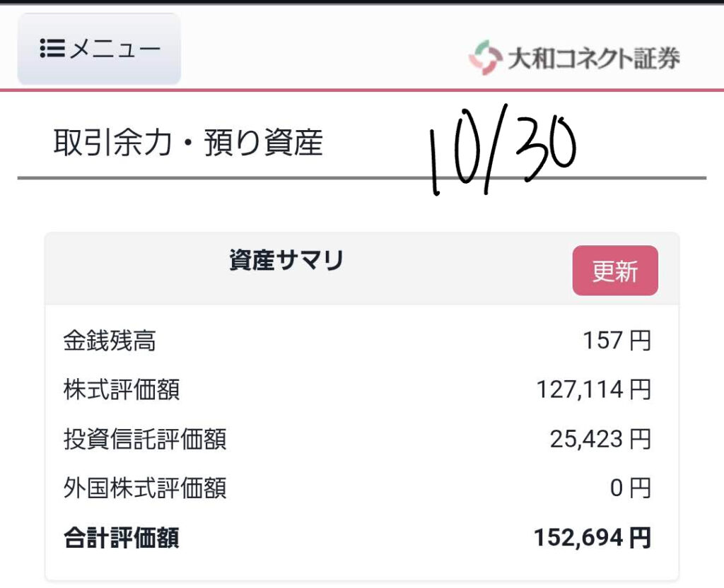Open the メニュー hamburger menu

coord(99,49)
